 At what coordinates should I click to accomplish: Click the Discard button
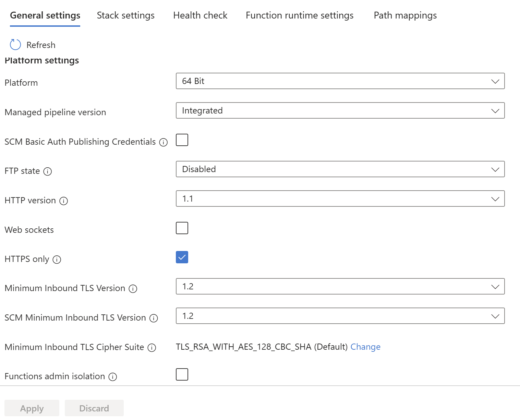[94, 408]
